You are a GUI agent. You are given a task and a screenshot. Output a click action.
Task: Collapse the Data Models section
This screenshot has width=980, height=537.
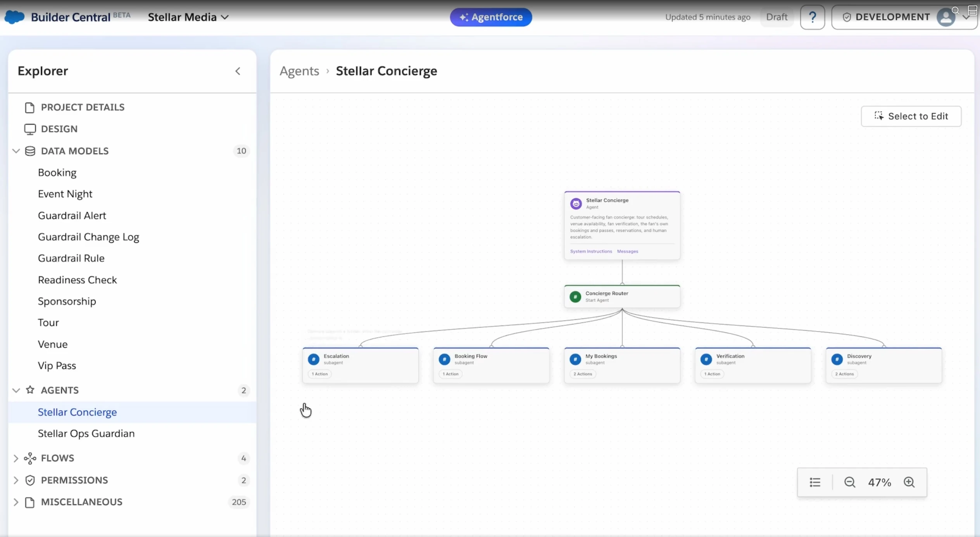16,151
